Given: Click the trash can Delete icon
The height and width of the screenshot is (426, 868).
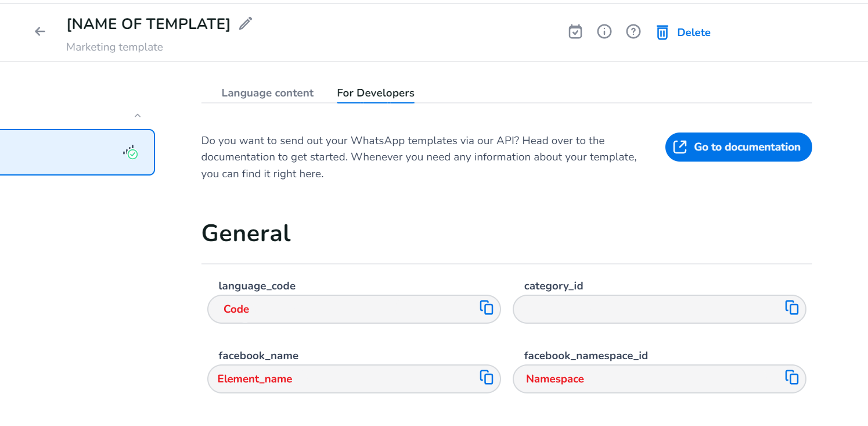Looking at the screenshot, I should coord(662,33).
